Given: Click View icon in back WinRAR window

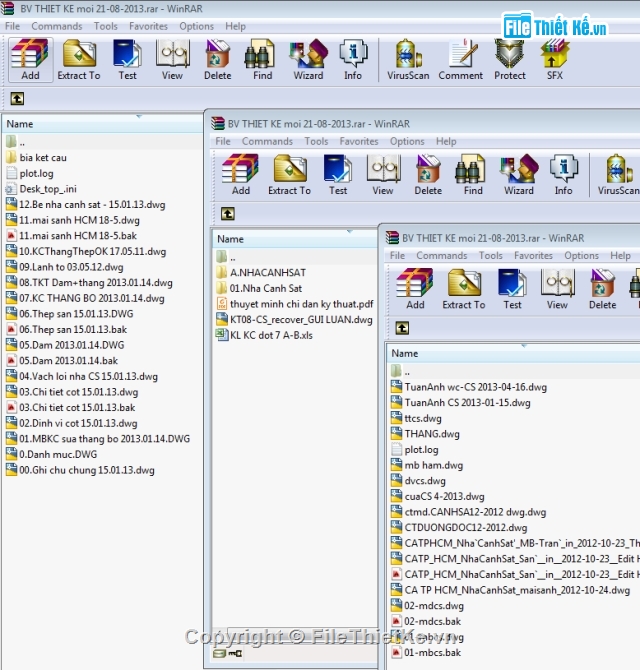Looking at the screenshot, I should pos(172,59).
